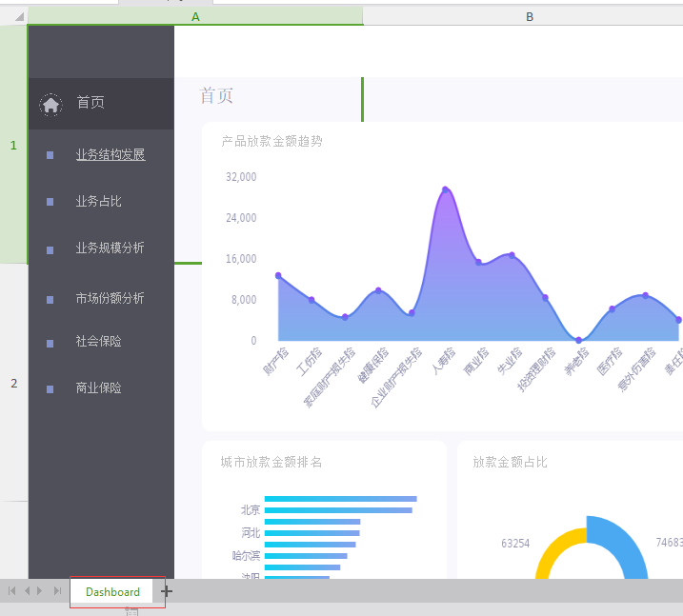Select column A header
This screenshot has height=616, width=683.
pyautogui.click(x=195, y=17)
